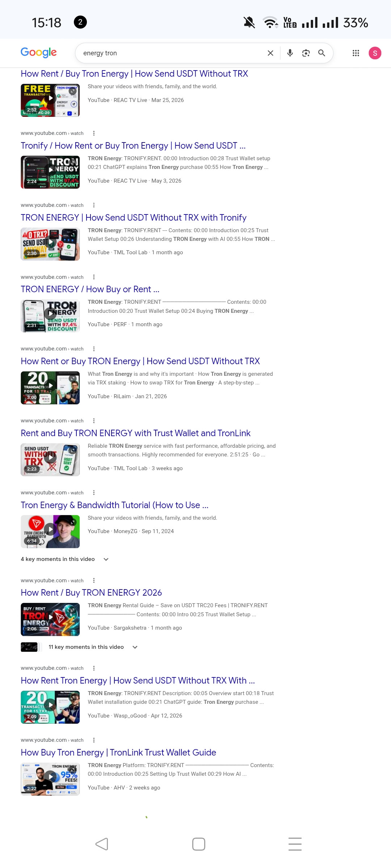This screenshot has height=868, width=391.
Task: Play the 2:24 TRON ENERGY video thumbnail
Action: tap(50, 172)
